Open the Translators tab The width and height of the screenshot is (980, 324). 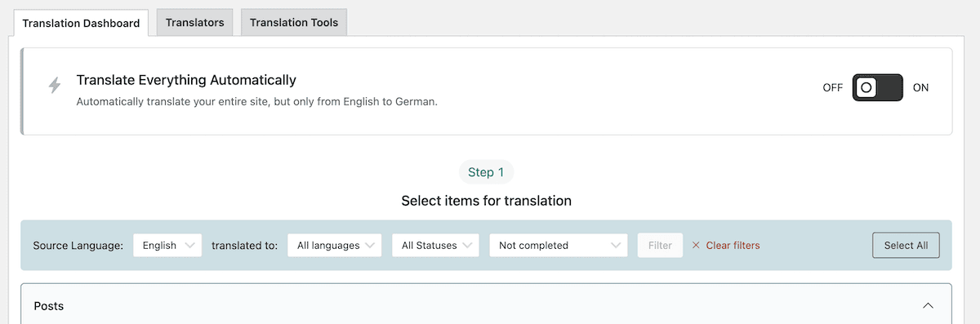[194, 22]
